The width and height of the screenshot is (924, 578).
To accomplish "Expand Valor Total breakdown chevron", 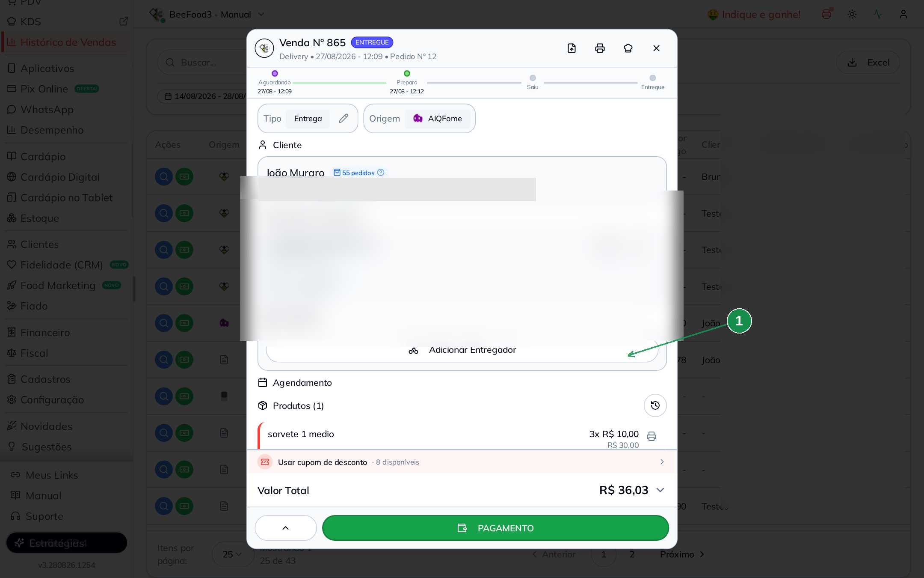I will pyautogui.click(x=660, y=490).
